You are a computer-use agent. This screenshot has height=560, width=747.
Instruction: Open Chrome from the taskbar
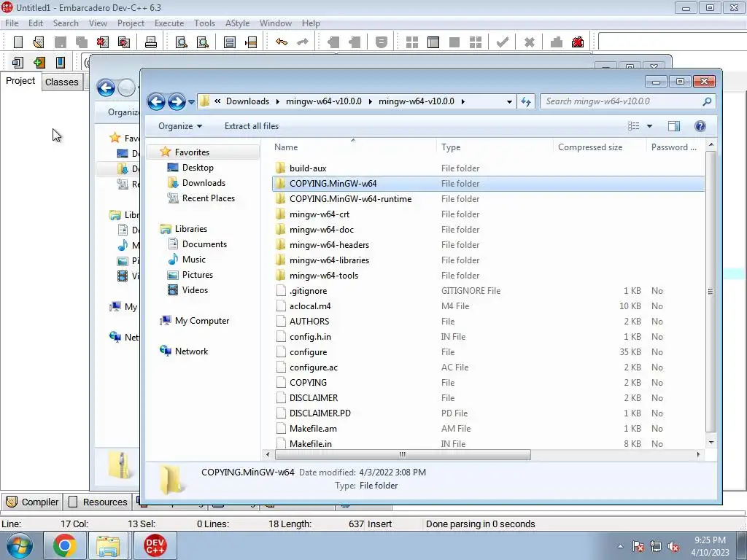(x=65, y=545)
